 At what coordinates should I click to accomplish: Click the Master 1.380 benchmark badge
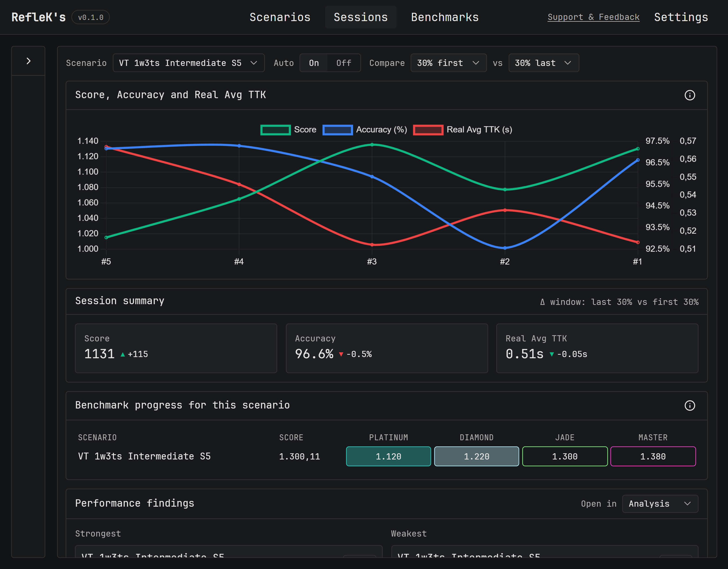click(653, 456)
